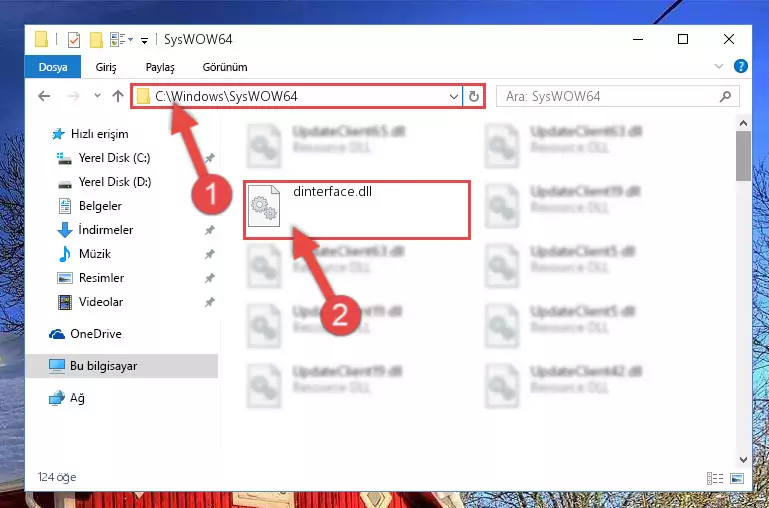Click the İndirmeler blue download arrow icon
This screenshot has height=508, width=769.
pyautogui.click(x=65, y=230)
